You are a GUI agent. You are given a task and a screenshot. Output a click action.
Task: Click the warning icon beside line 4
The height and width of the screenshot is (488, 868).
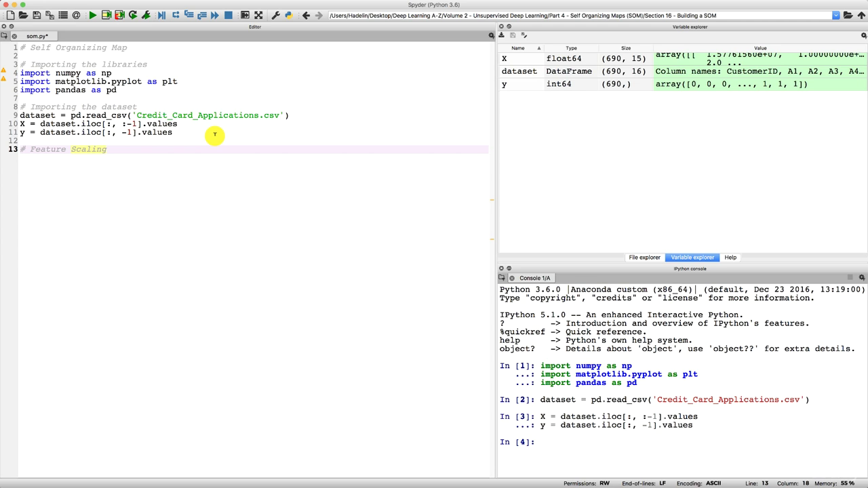3,70
